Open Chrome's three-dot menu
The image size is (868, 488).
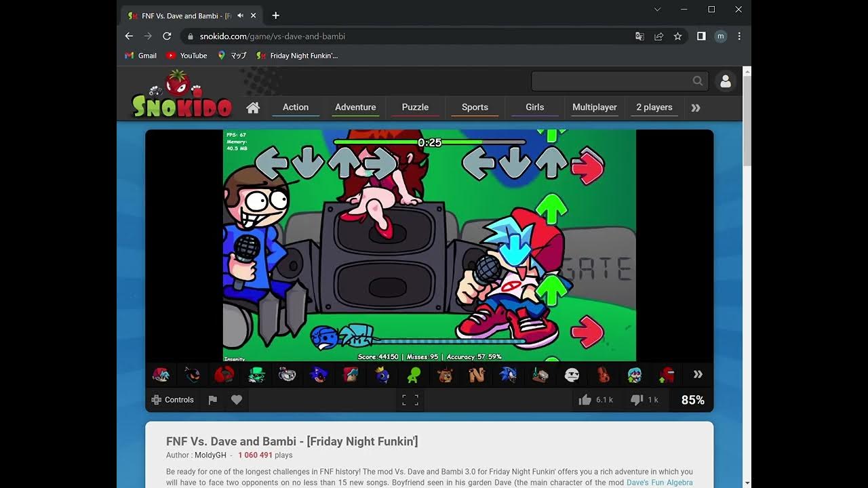coord(739,37)
